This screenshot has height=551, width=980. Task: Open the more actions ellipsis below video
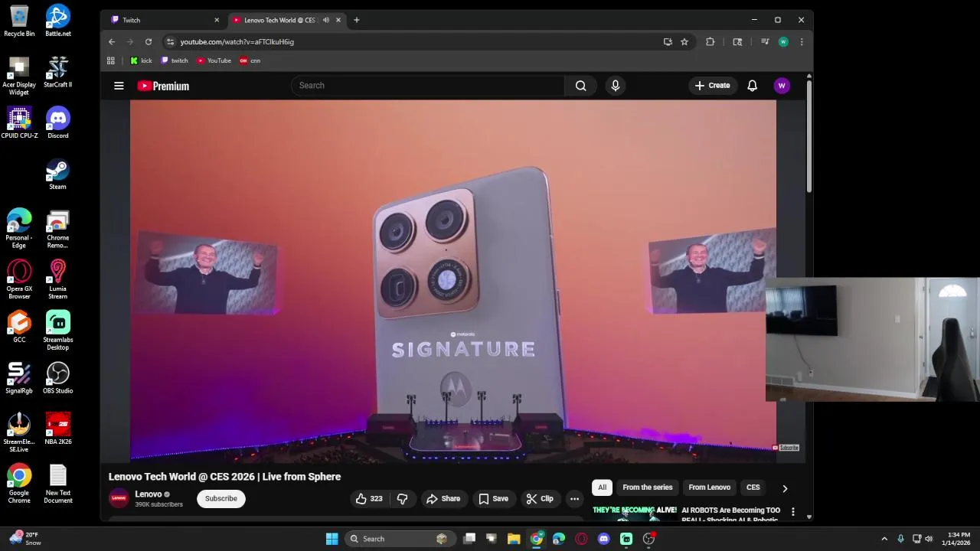click(x=574, y=499)
